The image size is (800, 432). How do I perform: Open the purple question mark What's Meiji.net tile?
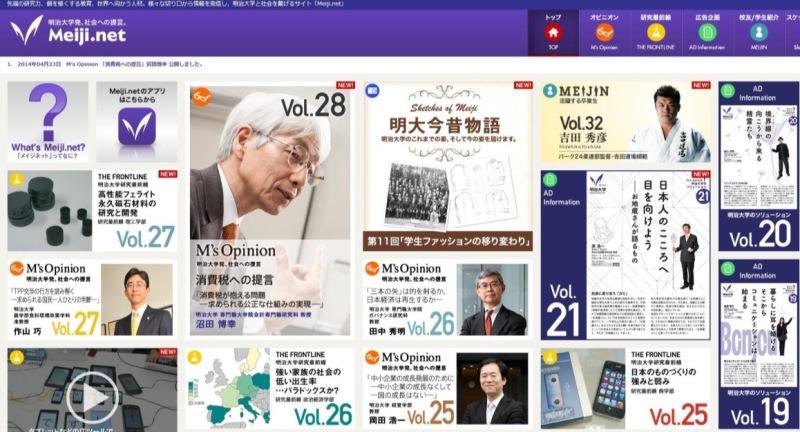click(48, 122)
